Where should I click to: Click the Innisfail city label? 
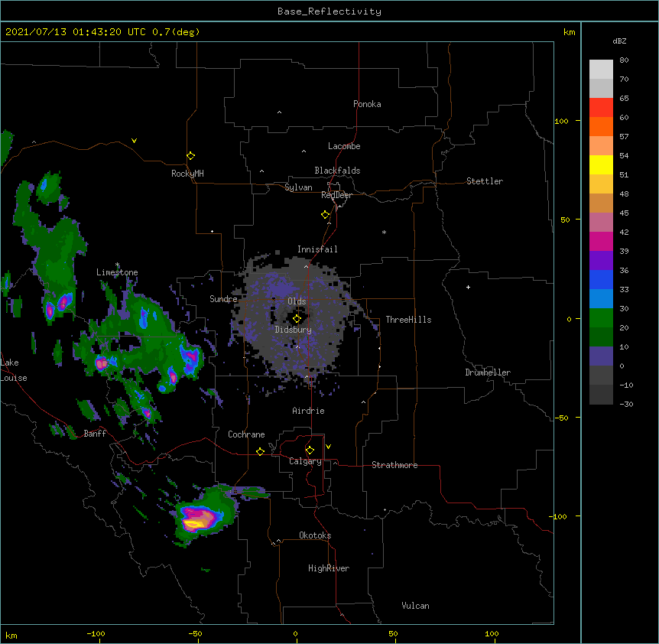click(x=317, y=249)
